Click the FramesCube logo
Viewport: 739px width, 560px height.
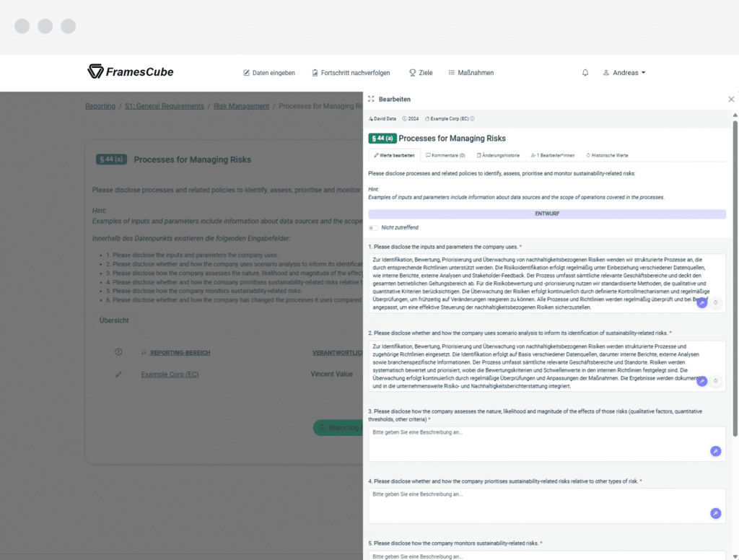(x=130, y=71)
